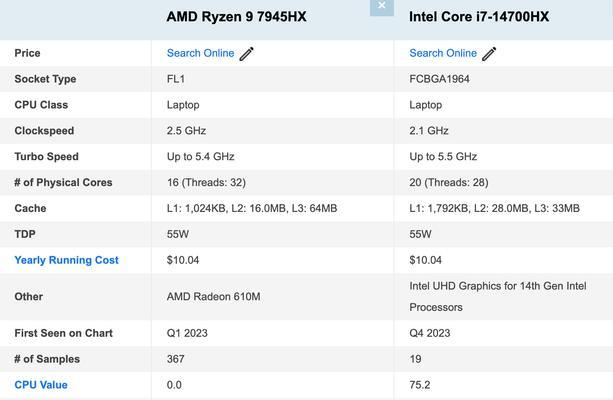Screen dimensions: 613x400
Task: Click the AMD Radeon 610M text
Action: 213,297
